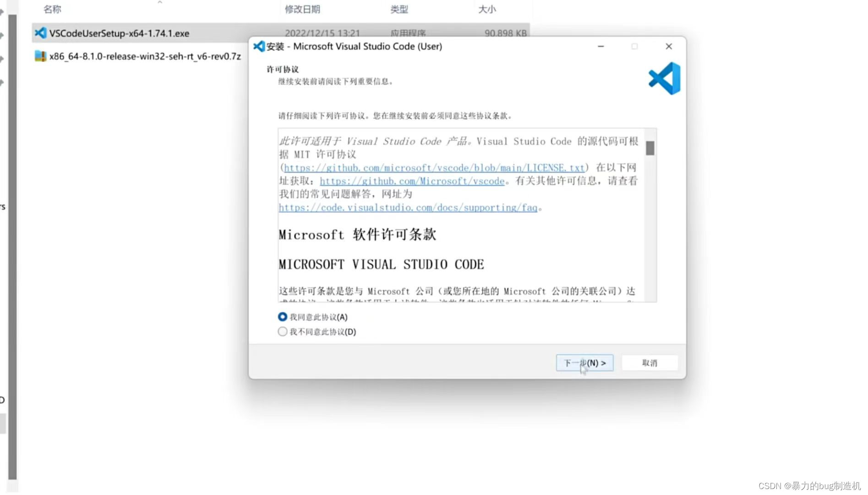Select the 我同意此协议(A) radio button

pos(283,317)
